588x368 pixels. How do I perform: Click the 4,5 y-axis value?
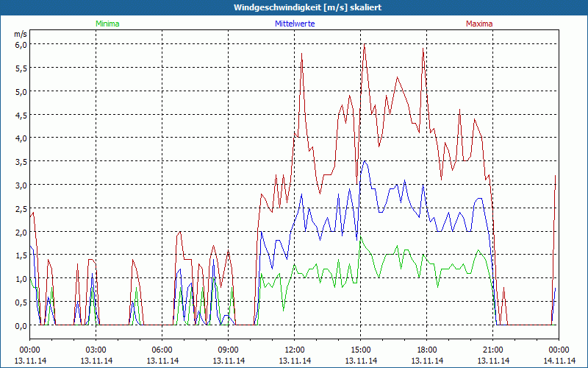(x=21, y=115)
